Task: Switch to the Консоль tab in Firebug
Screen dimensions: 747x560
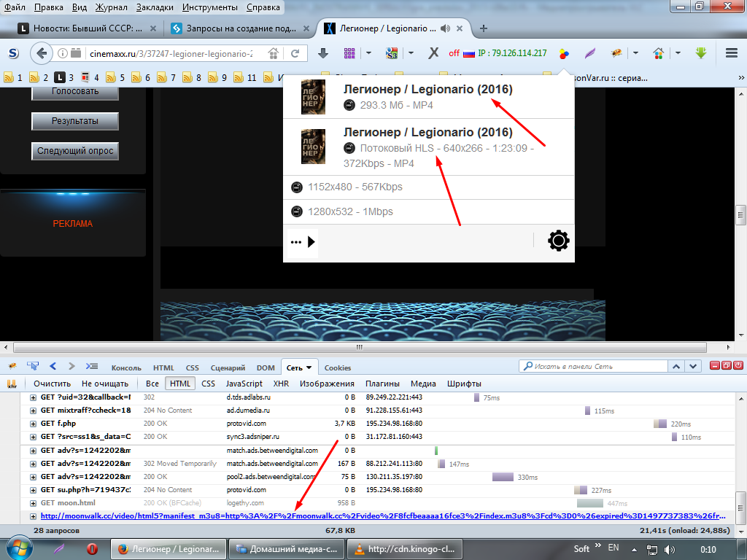Action: pyautogui.click(x=126, y=368)
